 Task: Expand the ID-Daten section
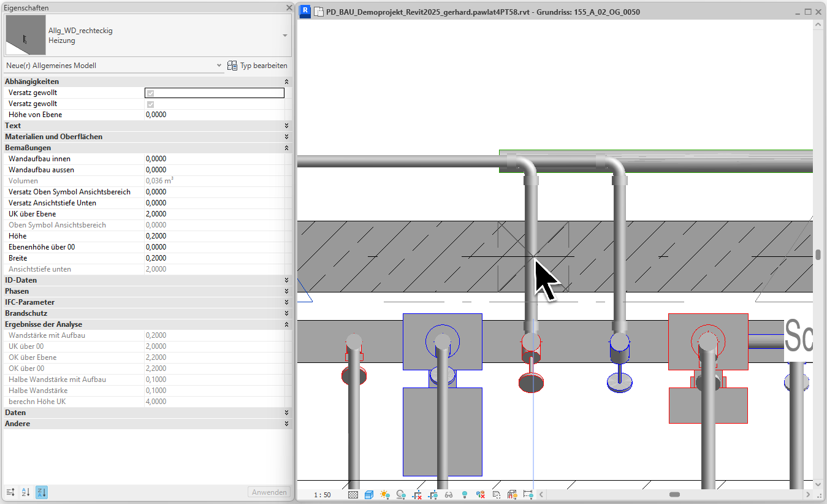click(x=286, y=280)
